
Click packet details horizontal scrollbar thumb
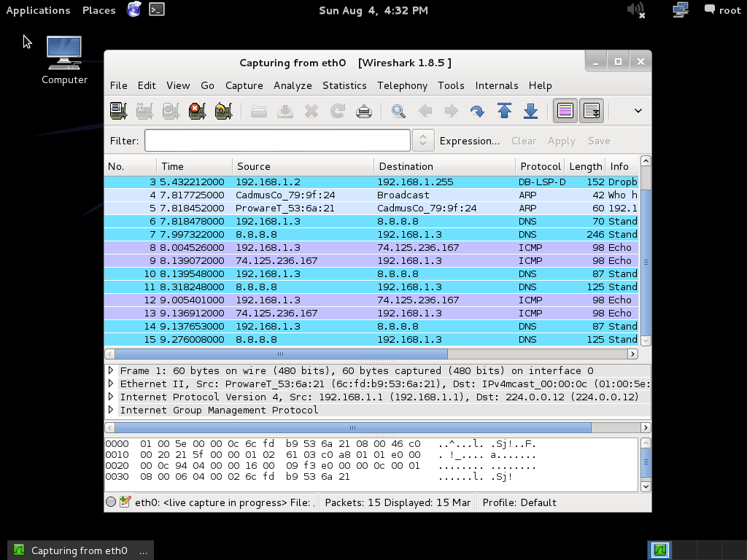coord(352,427)
